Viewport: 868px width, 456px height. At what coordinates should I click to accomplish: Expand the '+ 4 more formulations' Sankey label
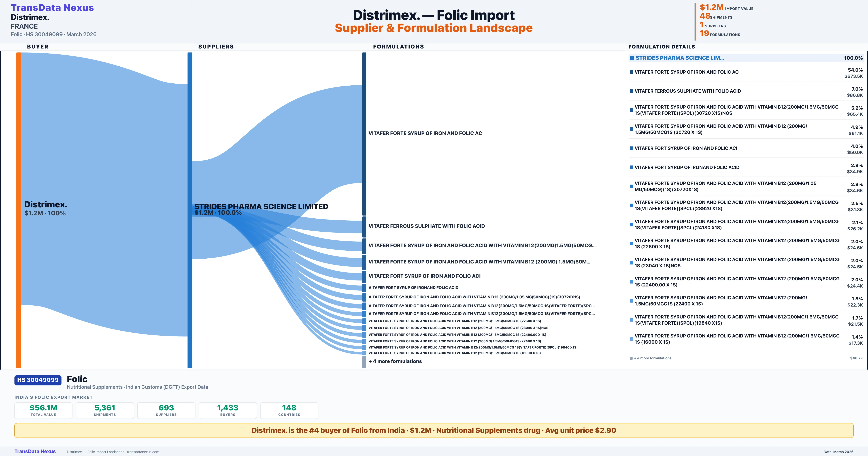pos(395,361)
